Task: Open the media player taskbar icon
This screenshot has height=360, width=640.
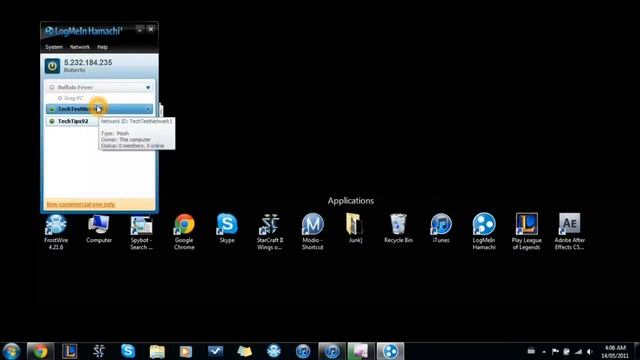Action: click(x=186, y=351)
